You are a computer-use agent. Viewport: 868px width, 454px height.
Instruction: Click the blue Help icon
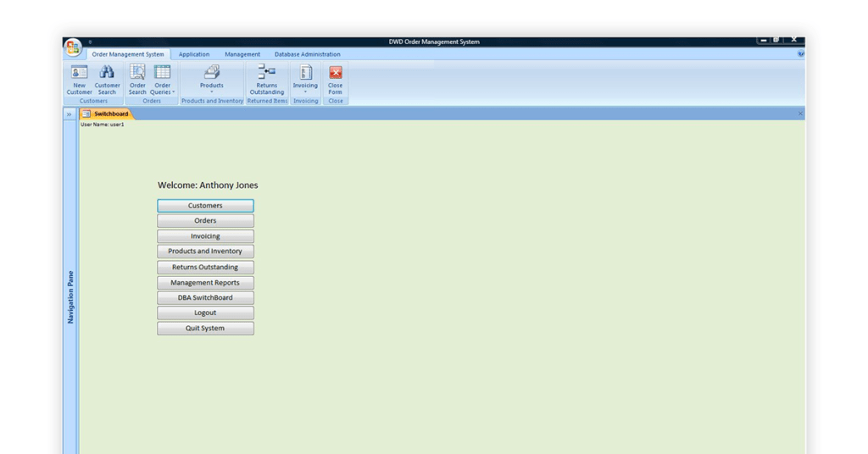click(801, 54)
